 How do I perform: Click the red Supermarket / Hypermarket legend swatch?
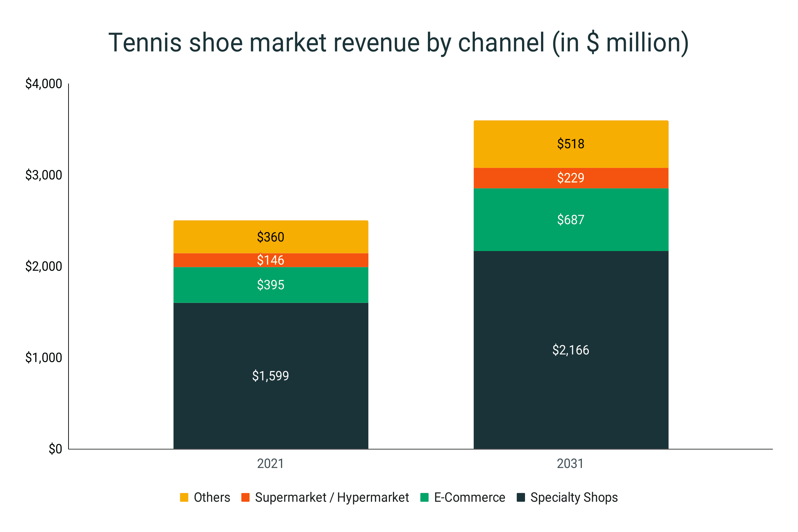[x=245, y=497]
